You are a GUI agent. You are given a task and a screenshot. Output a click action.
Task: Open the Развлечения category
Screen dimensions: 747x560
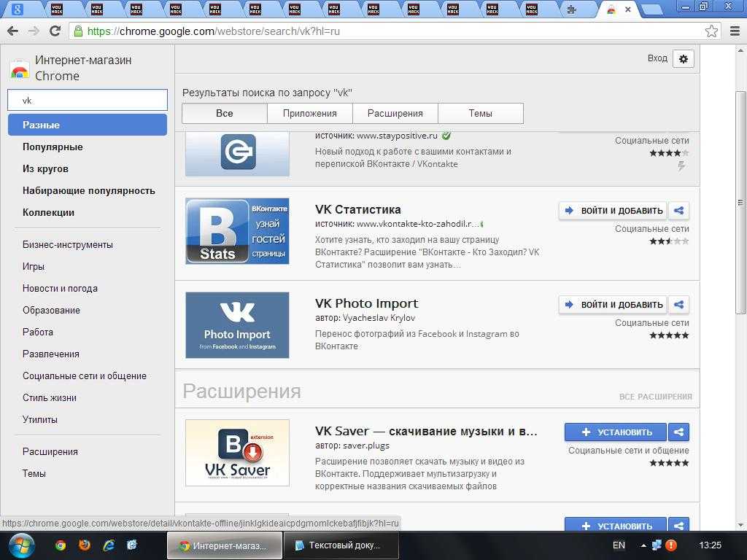click(x=50, y=354)
